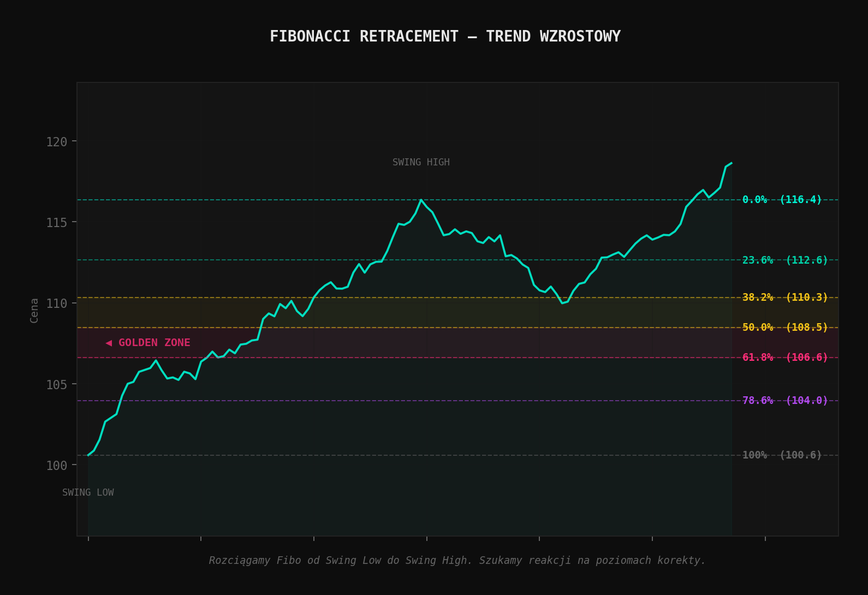Click the '0.0% (116.4)' Fibonacci level label
The width and height of the screenshot is (868, 595).
click(x=782, y=200)
